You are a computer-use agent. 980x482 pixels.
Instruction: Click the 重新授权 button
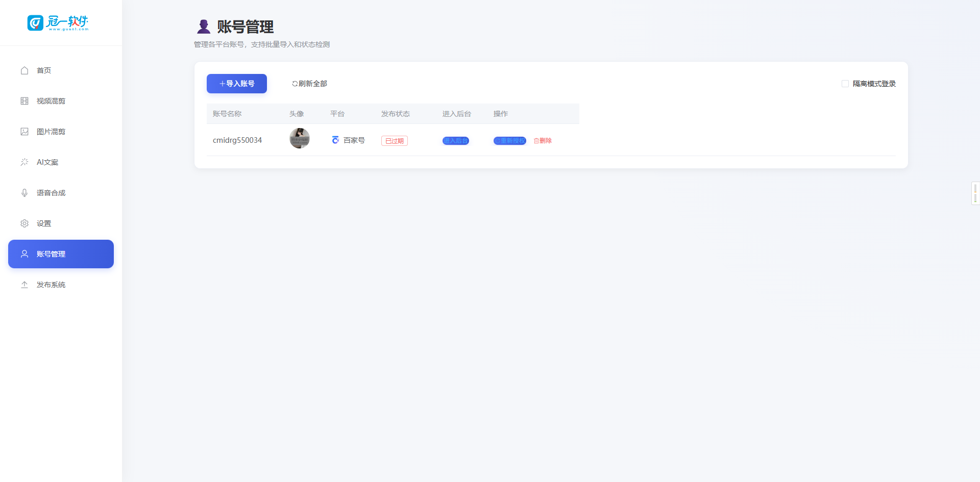(x=509, y=140)
